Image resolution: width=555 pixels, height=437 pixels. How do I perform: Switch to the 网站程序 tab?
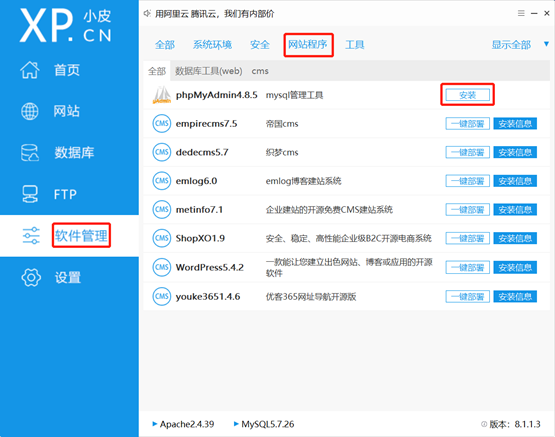point(307,45)
